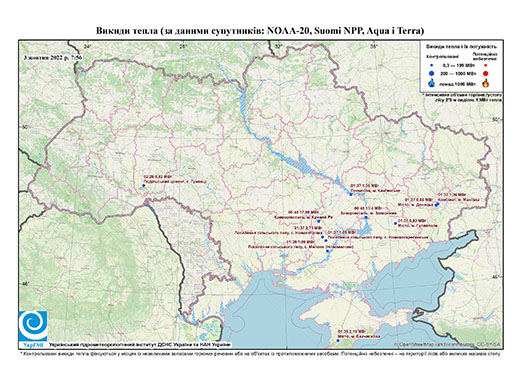This screenshot has height=368, width=520.
Task: Open the OpenStreetMap contributors attribution link
Action: point(448,344)
